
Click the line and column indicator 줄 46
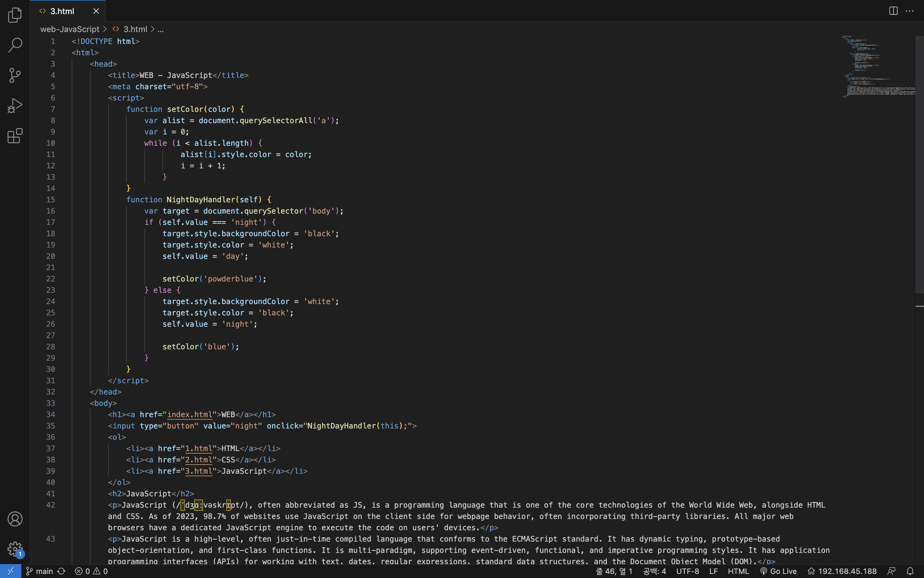coord(614,571)
